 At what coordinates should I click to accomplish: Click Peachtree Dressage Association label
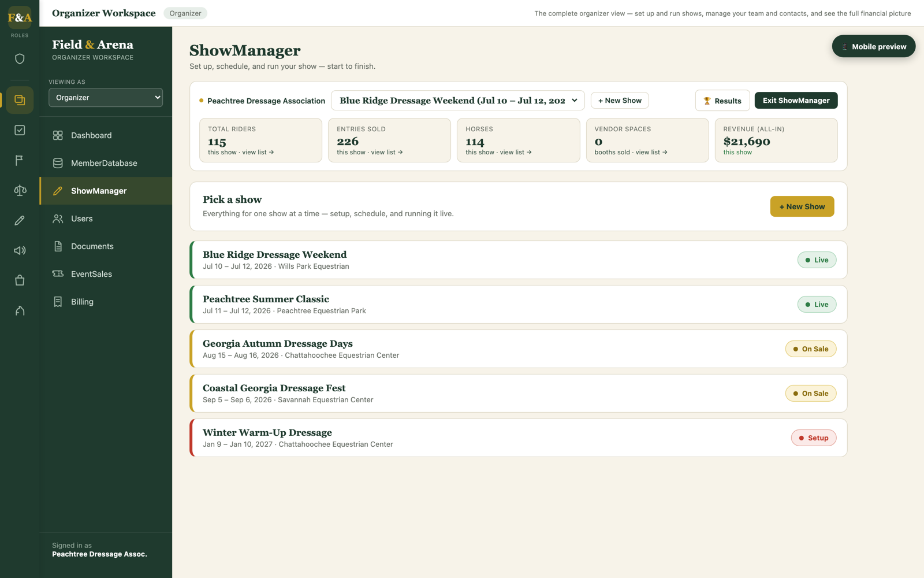tap(266, 101)
